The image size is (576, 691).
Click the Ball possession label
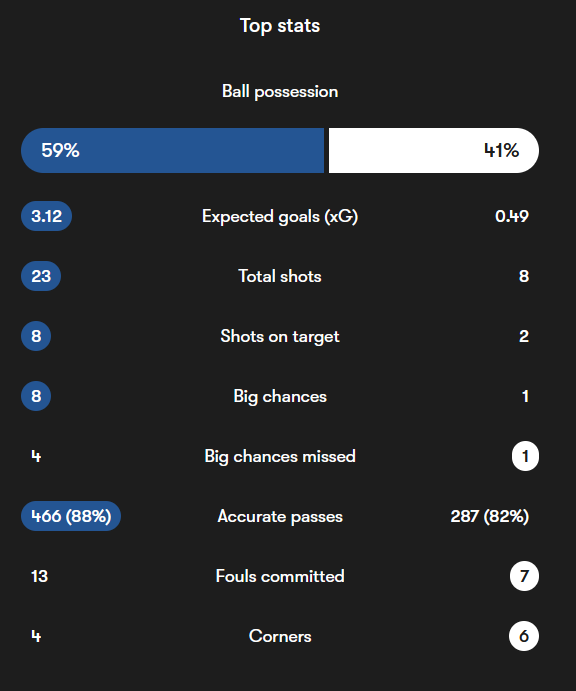point(280,92)
